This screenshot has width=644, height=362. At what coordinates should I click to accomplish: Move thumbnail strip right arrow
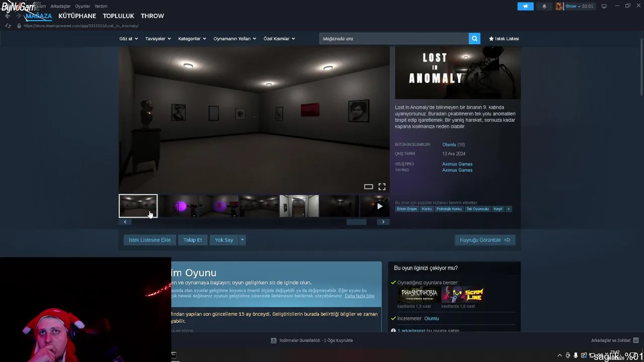tap(383, 222)
